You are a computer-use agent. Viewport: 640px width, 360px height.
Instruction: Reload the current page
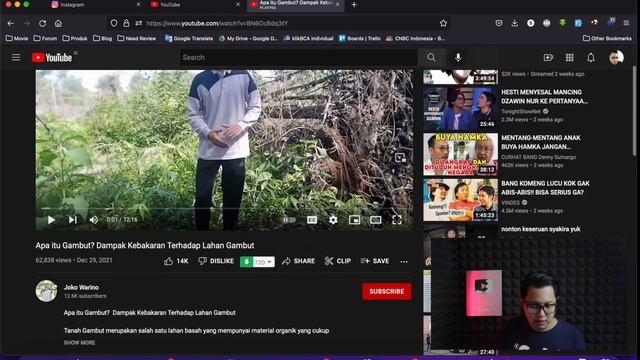click(x=42, y=24)
